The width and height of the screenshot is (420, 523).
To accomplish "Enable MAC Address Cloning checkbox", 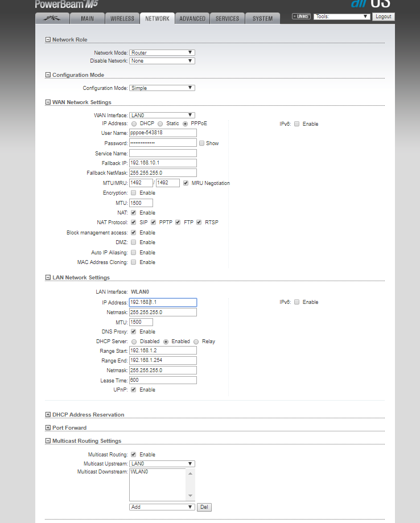I will coord(133,262).
